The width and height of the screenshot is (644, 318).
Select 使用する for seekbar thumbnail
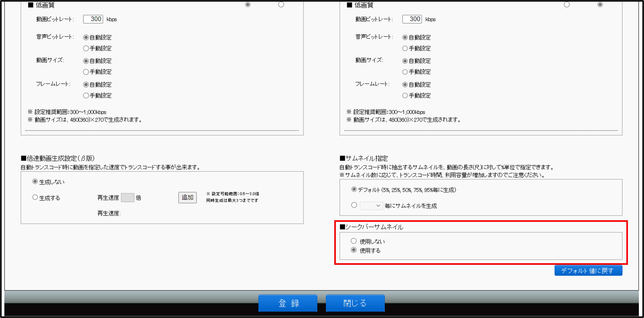click(354, 250)
